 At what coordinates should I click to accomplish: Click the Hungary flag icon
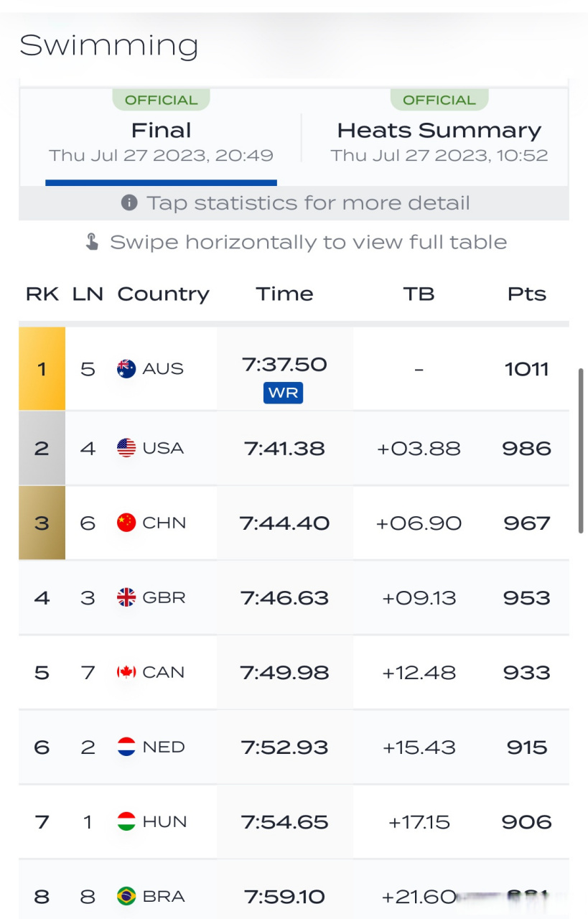point(126,821)
